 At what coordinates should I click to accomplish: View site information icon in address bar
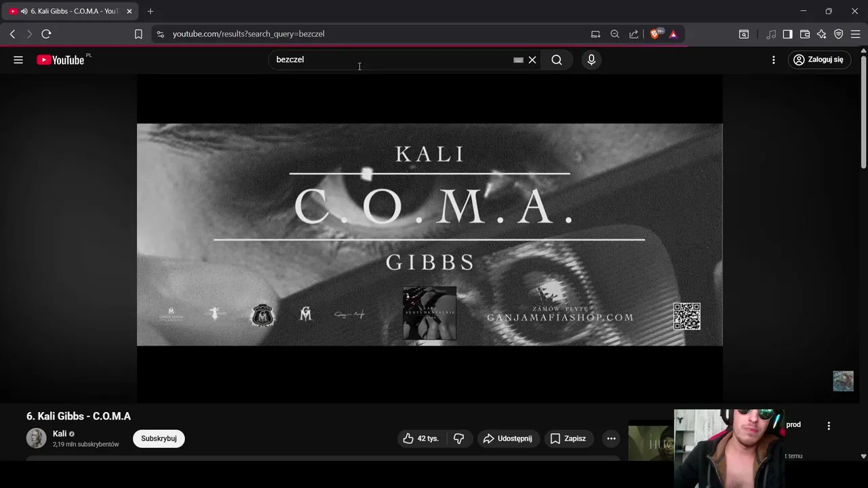(159, 34)
